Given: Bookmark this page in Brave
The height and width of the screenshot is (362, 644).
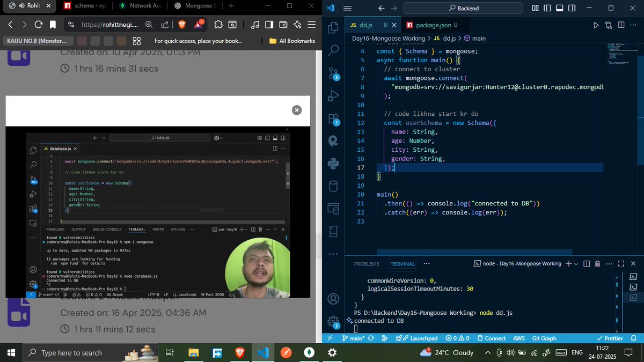Looking at the screenshot, I should [53, 25].
